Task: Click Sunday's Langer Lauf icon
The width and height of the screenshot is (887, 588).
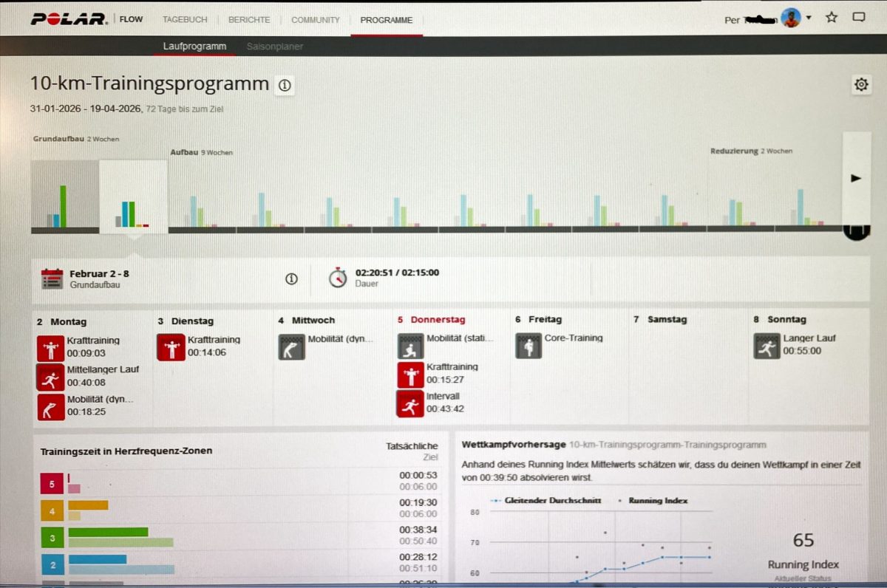Action: tap(767, 346)
